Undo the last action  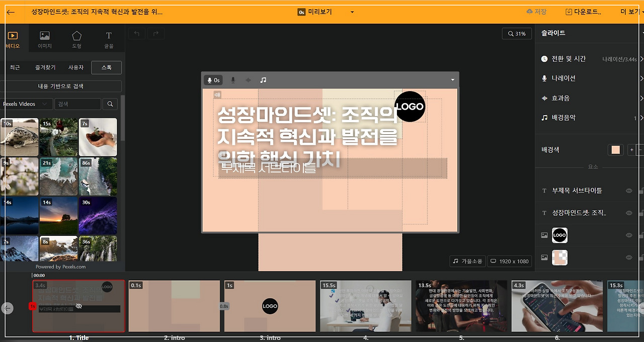pos(136,34)
